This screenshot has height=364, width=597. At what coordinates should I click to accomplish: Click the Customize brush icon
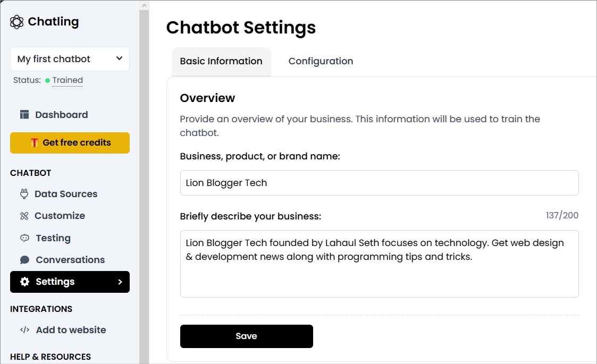[x=24, y=216]
